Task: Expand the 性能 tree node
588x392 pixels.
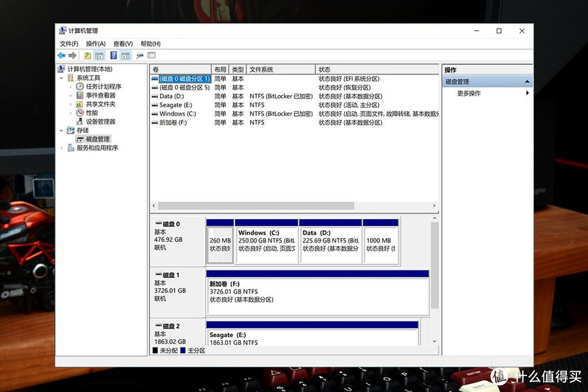Action: 70,113
